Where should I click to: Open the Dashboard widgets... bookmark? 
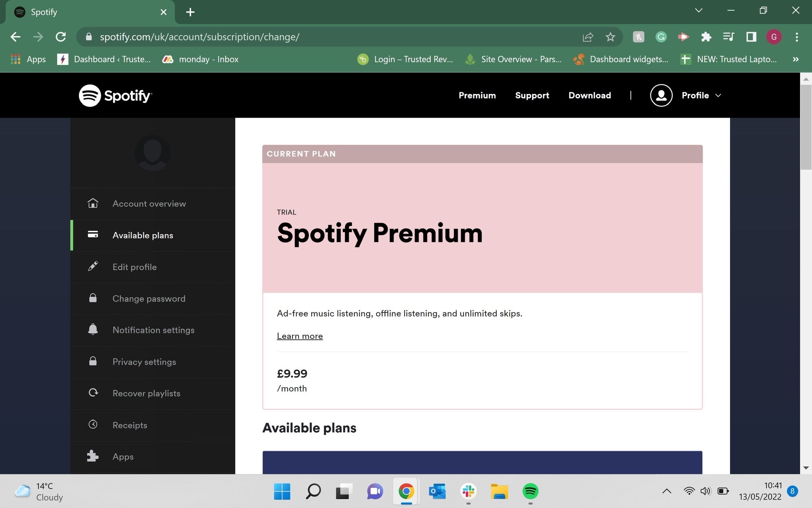621,59
